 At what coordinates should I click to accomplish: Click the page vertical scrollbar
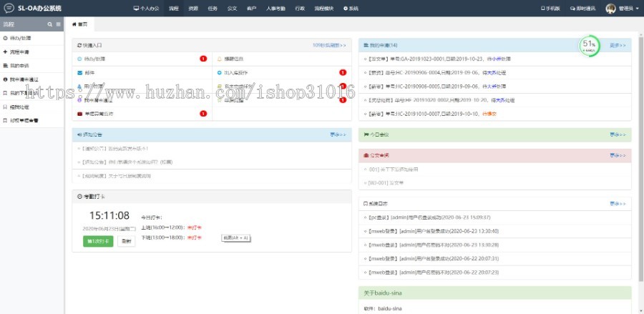pos(641,160)
